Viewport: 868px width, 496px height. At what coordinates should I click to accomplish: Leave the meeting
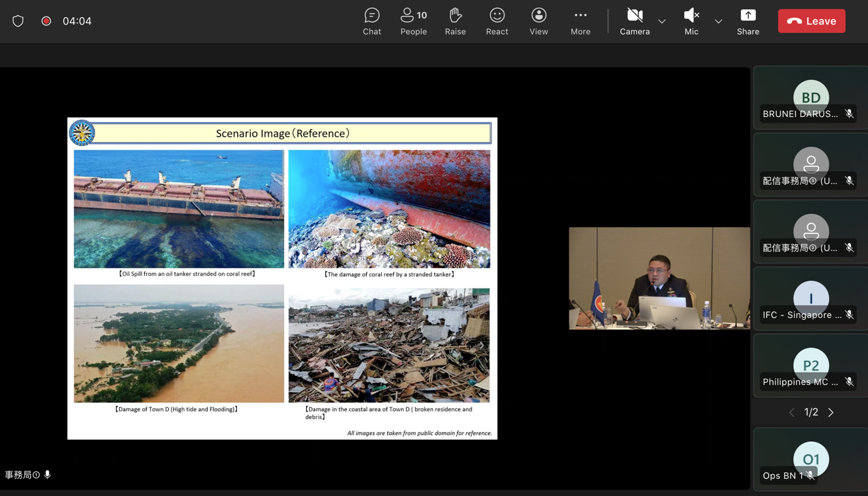(811, 21)
